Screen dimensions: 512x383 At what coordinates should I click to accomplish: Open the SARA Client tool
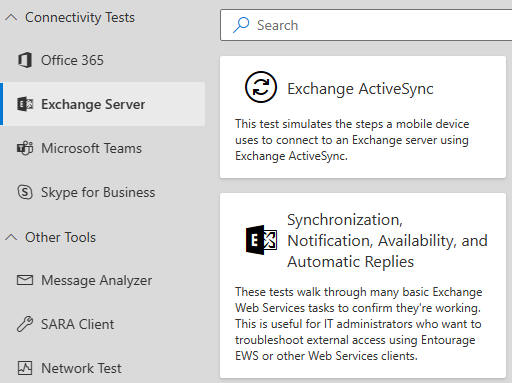[103, 324]
